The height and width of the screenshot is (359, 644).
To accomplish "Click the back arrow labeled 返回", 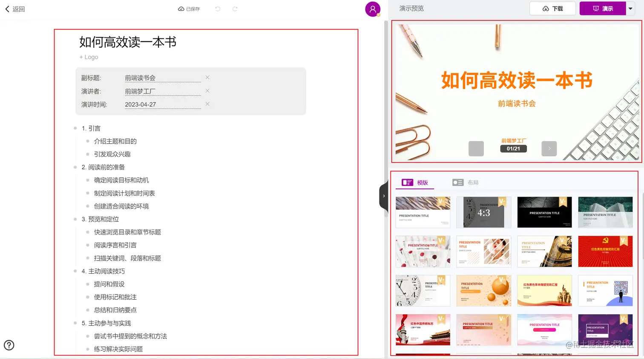I will coord(15,9).
